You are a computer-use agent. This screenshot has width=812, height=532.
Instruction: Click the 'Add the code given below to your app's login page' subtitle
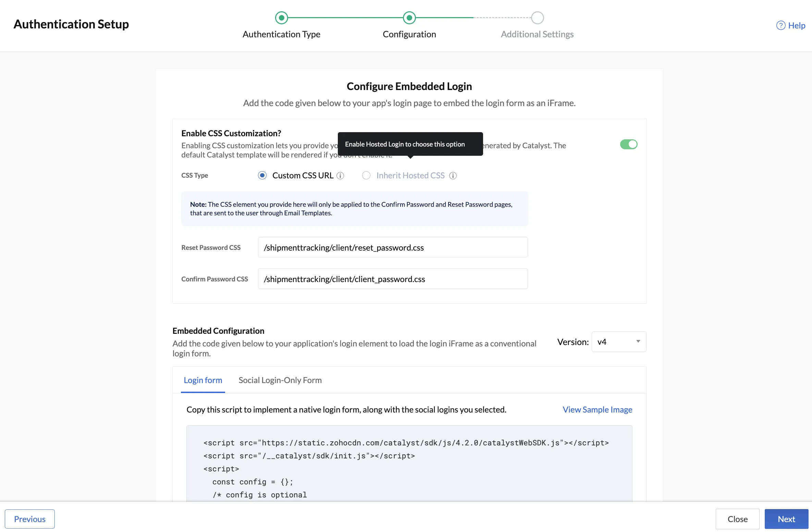coord(409,103)
